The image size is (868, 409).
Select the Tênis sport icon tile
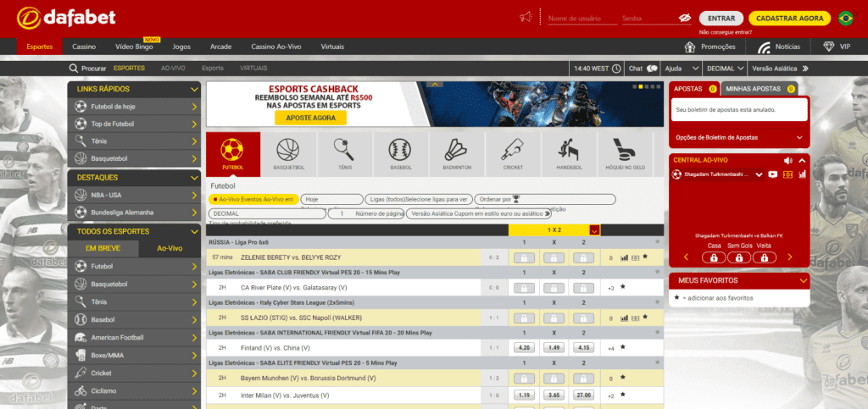click(344, 154)
